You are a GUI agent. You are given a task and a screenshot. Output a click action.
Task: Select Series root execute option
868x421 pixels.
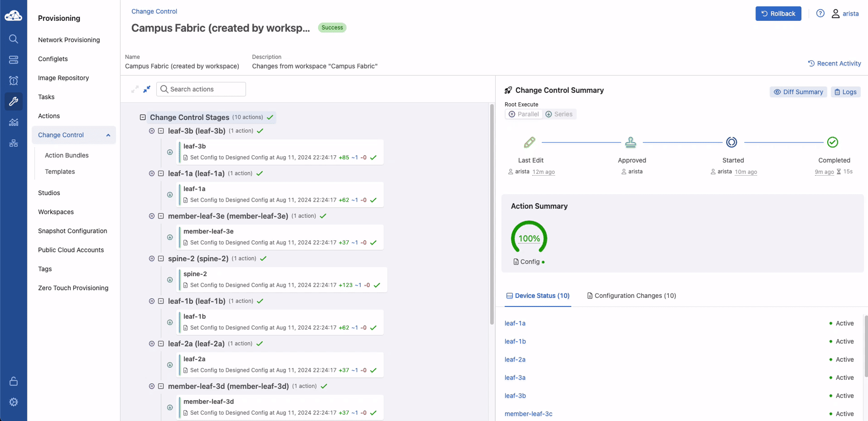click(x=559, y=114)
